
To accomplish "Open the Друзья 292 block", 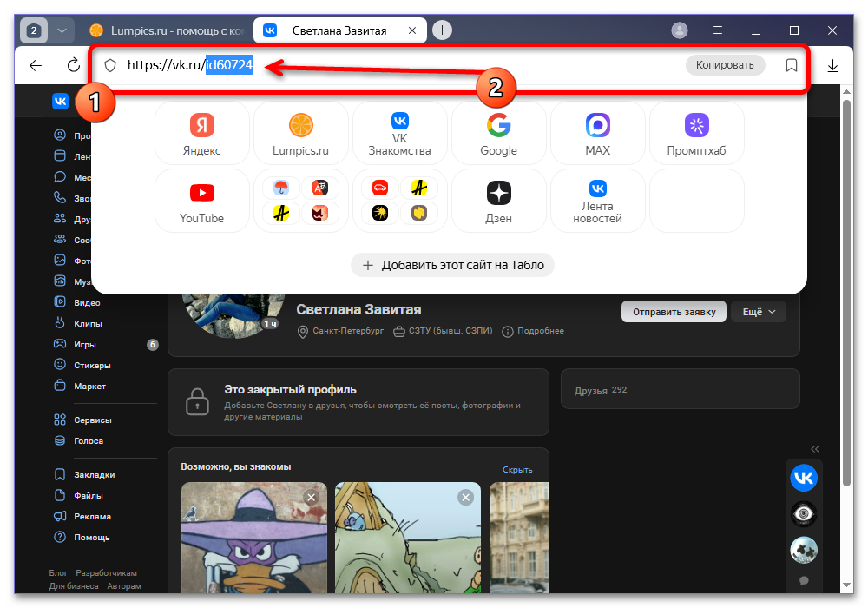I will coord(681,389).
